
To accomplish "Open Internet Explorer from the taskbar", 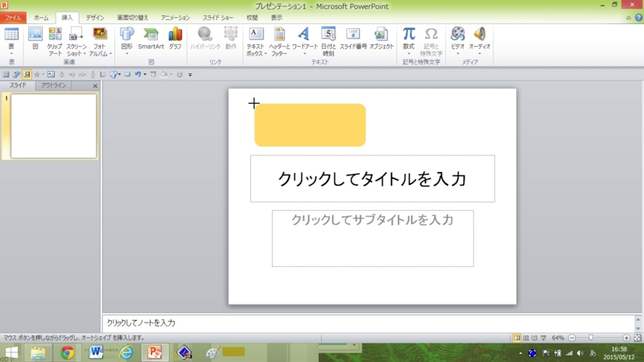I will 126,352.
